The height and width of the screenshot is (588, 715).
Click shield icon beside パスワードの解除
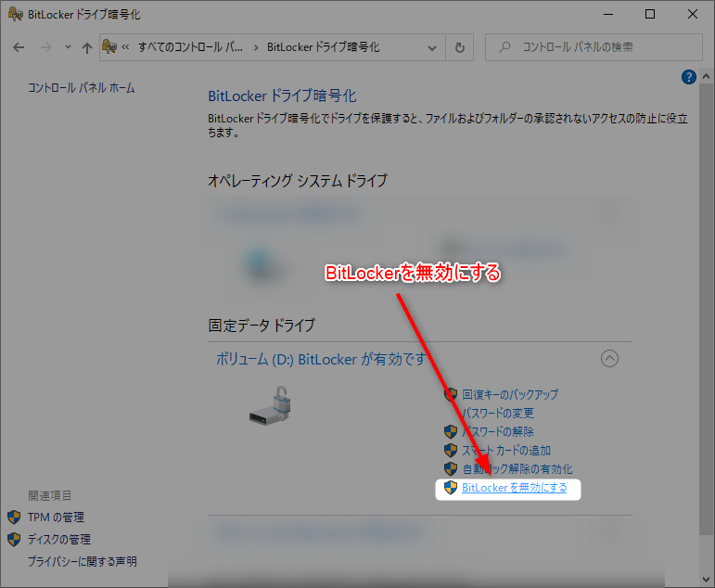(451, 431)
